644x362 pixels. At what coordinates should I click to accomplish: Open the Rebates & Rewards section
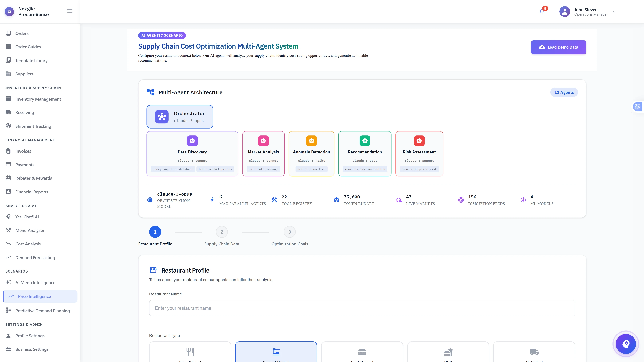pyautogui.click(x=34, y=178)
